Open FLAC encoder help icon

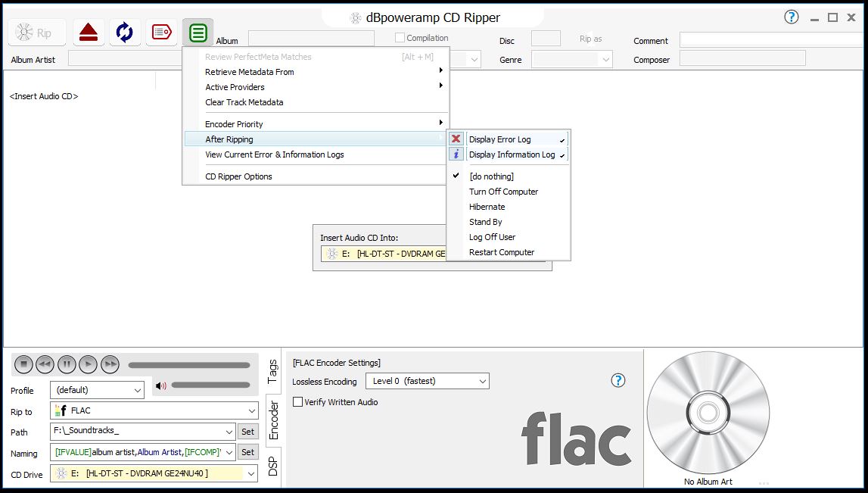tap(618, 380)
